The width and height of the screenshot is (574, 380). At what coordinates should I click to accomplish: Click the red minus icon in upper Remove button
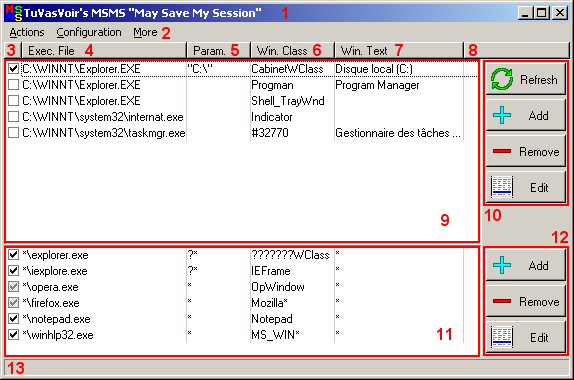click(x=502, y=151)
